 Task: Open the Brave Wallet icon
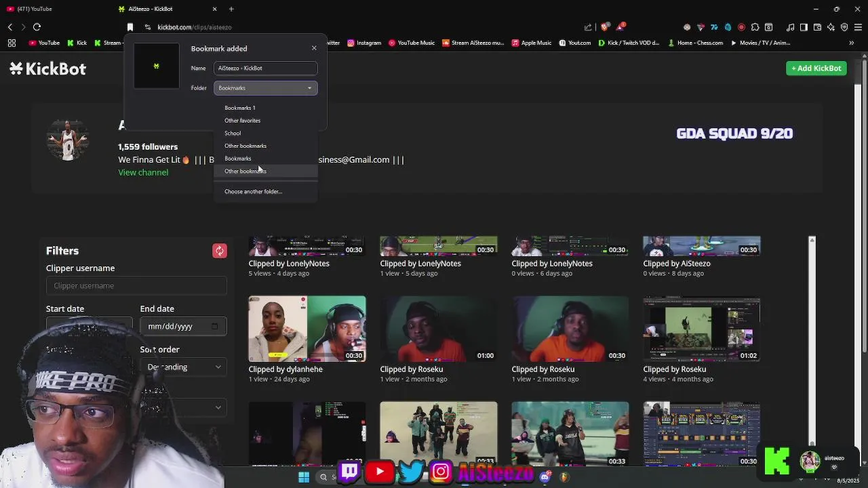pos(817,27)
